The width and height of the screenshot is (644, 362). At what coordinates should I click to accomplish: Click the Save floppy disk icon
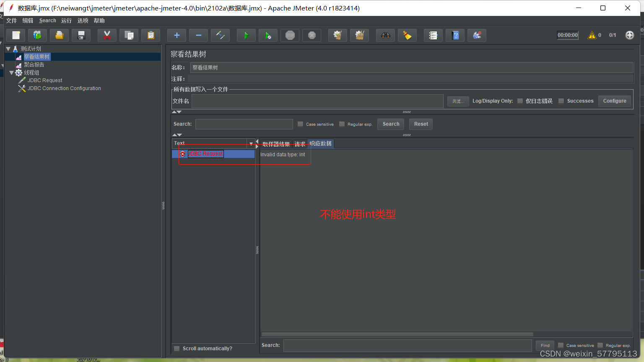81,35
